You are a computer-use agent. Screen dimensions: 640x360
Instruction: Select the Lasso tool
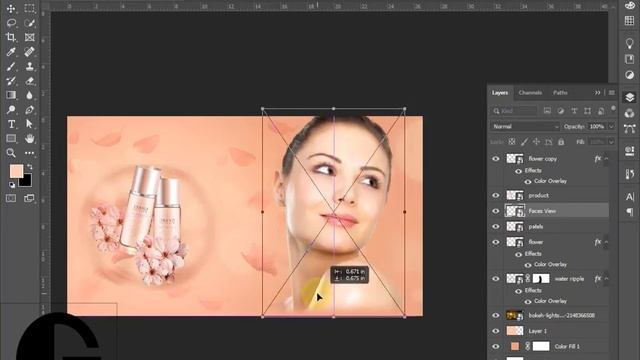pyautogui.click(x=11, y=23)
